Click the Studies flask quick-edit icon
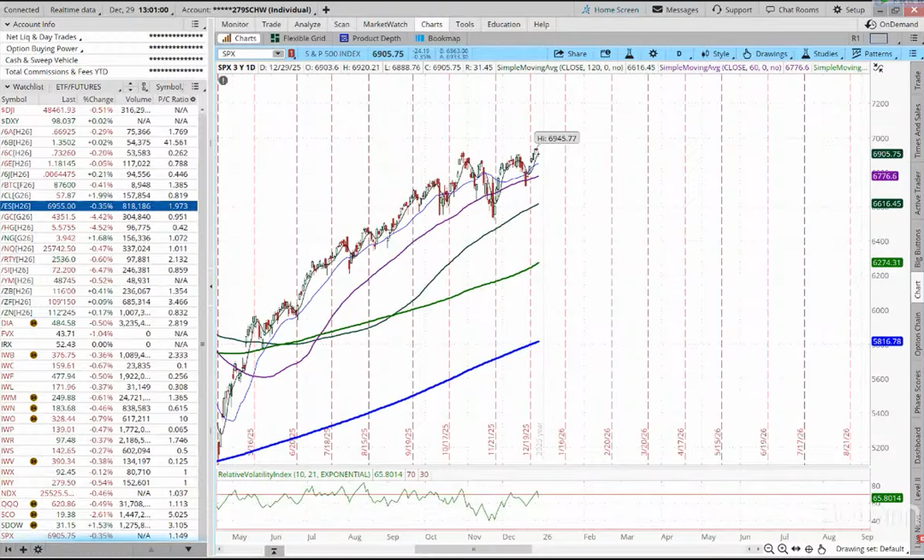 tap(629, 54)
